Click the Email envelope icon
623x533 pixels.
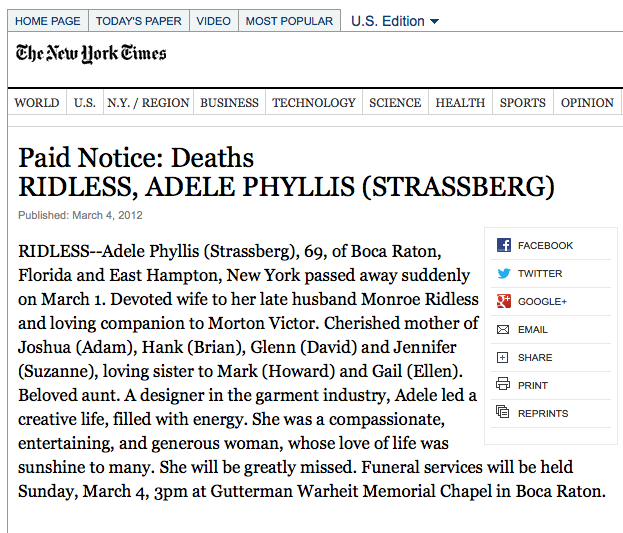click(x=503, y=329)
